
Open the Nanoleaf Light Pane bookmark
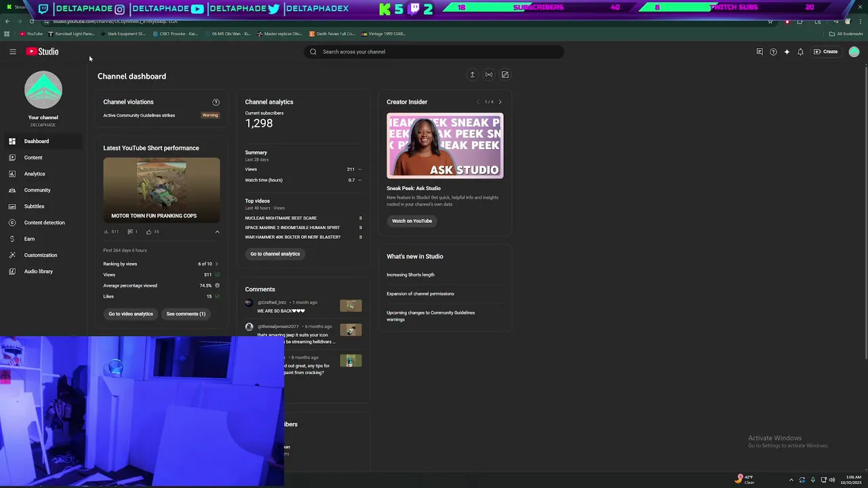point(71,34)
